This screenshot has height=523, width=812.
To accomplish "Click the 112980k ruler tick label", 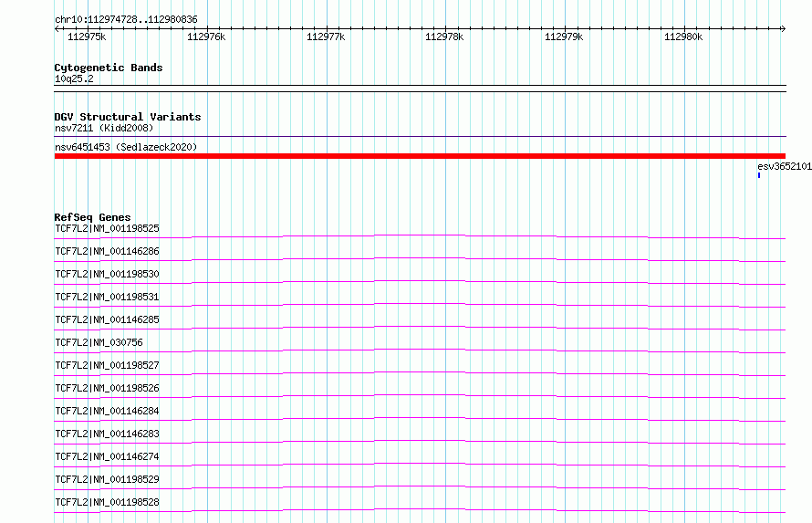I will pos(683,37).
